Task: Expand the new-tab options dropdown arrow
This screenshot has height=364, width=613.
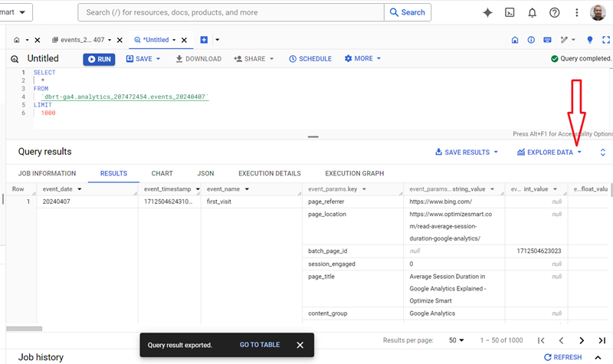Action: point(218,40)
